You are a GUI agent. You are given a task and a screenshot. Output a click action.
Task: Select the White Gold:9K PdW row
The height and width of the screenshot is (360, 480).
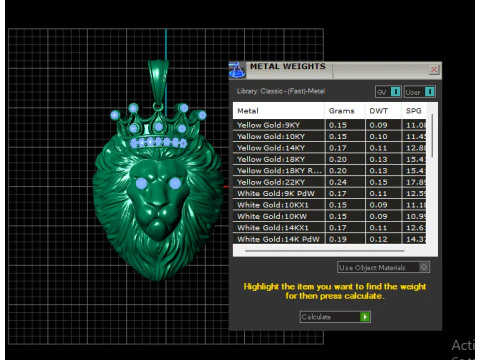coord(329,193)
